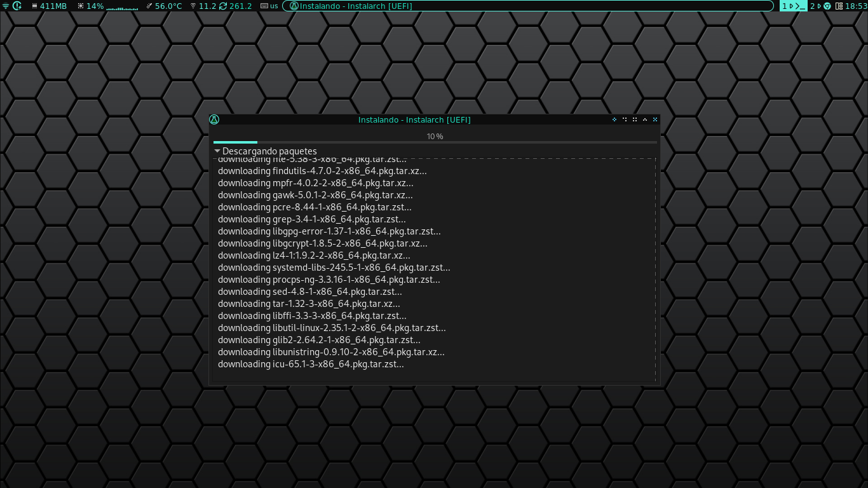Viewport: 868px width, 488px height.
Task: Click the Instalarch logo icon in window titlebar
Action: (214, 119)
